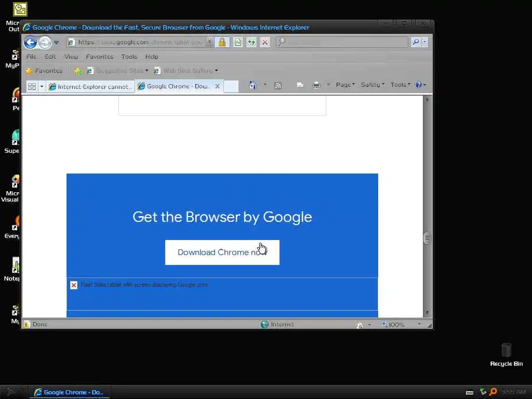The height and width of the screenshot is (399, 532).
Task: Select the Recycle Bin desktop icon
Action: (506, 355)
